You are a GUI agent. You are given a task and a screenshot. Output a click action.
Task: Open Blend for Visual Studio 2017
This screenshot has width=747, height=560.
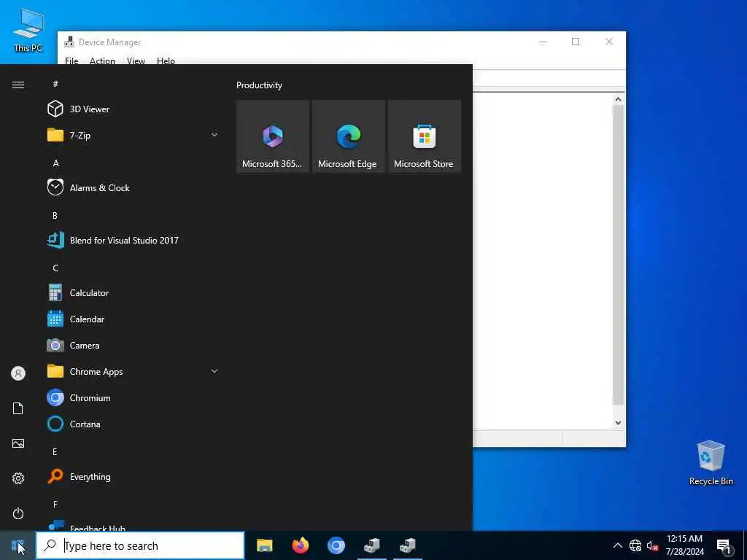(133, 240)
